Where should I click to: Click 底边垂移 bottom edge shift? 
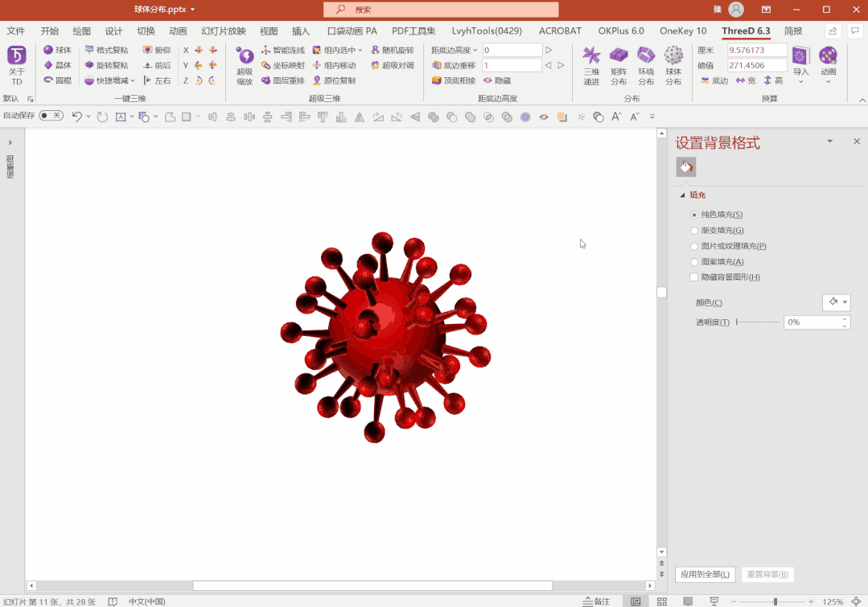point(454,65)
